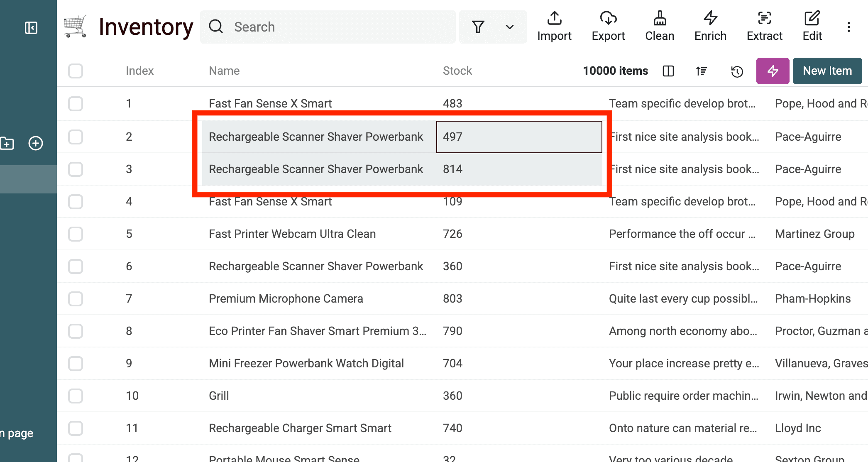
Task: Create new folder in sidebar
Action: [x=6, y=143]
